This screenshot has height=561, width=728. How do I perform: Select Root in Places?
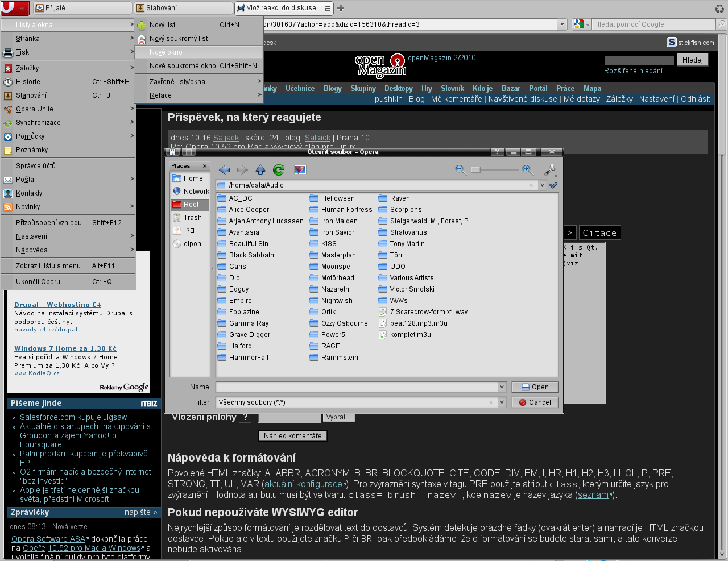(189, 205)
